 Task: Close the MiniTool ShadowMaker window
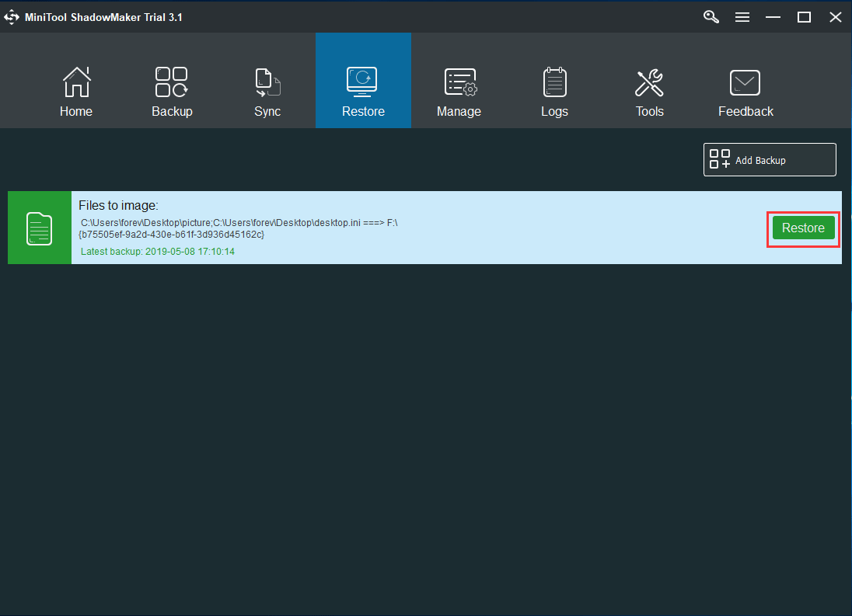coord(836,16)
